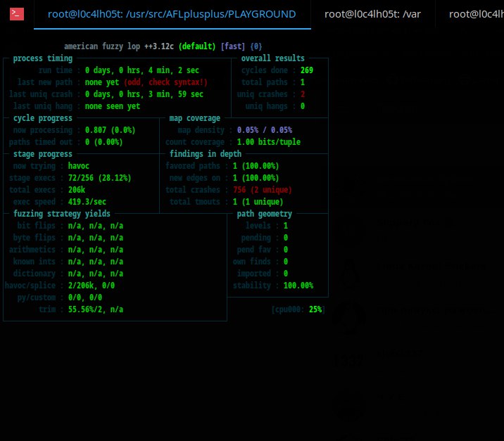Select count coverage '1.00 bits/tuple'

click(x=269, y=142)
